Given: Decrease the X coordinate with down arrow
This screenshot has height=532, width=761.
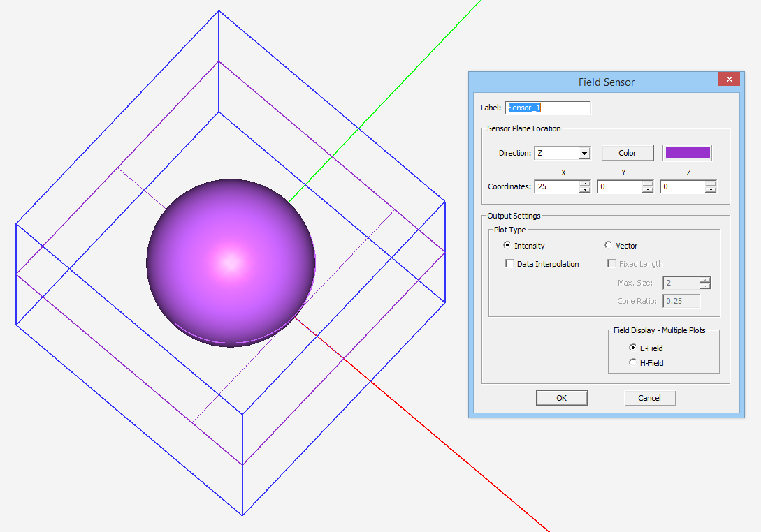Looking at the screenshot, I should [585, 190].
